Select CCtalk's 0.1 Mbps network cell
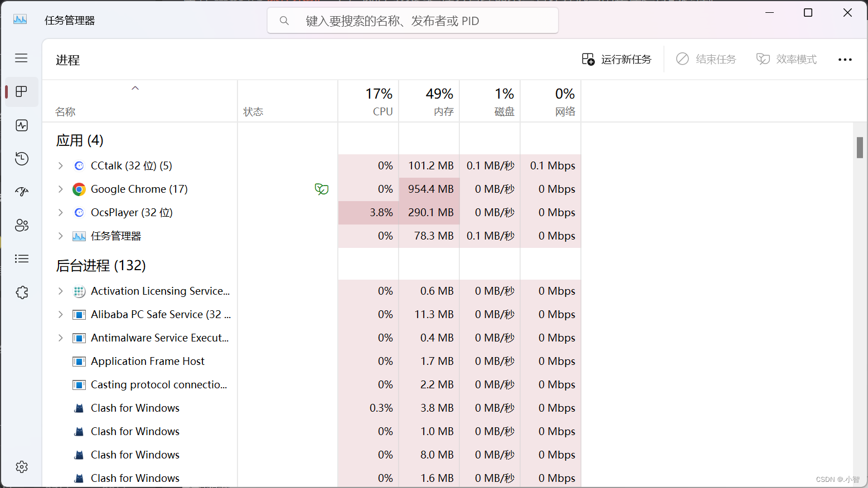The height and width of the screenshot is (488, 868). [x=551, y=166]
